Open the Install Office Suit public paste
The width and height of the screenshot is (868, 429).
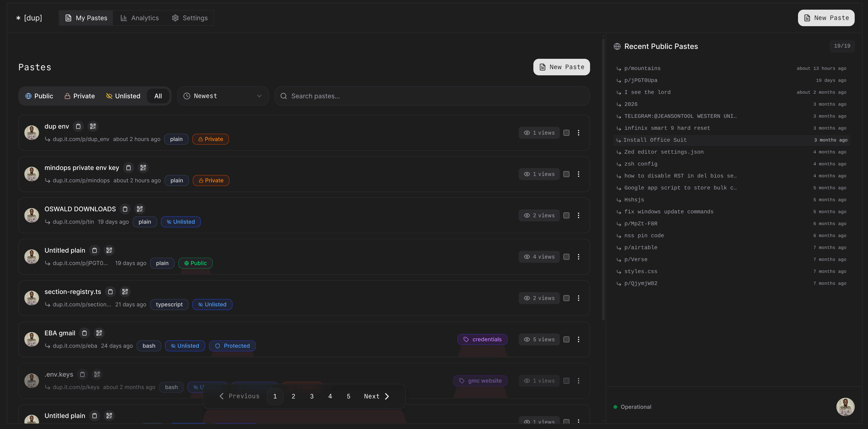click(x=655, y=140)
